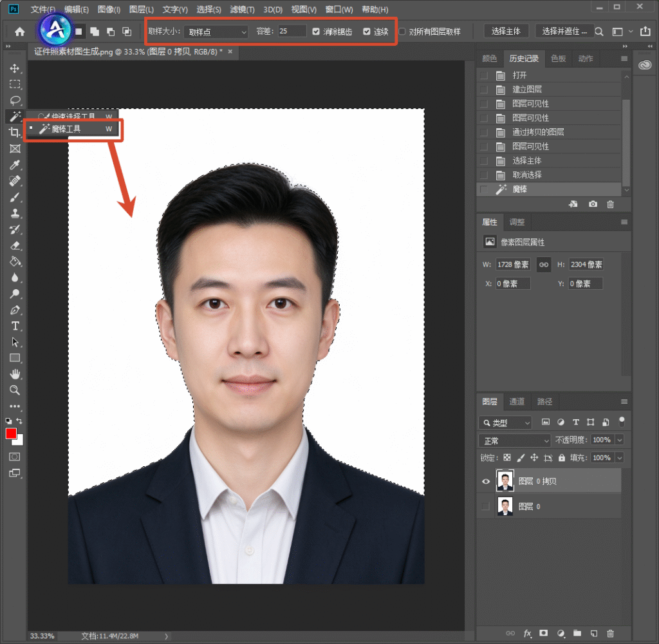Toggle history brush source box beside 打开
The image size is (659, 644).
click(x=484, y=75)
